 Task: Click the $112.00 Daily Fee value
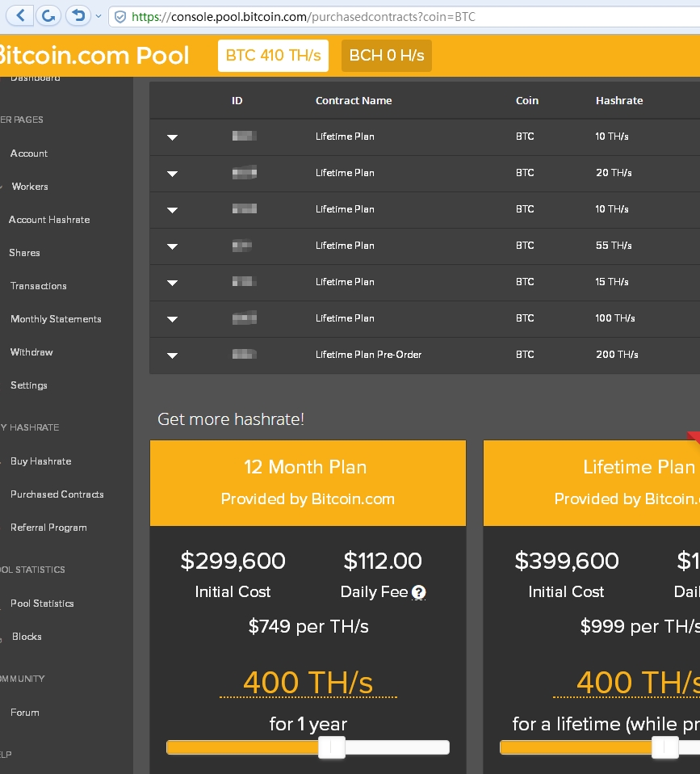click(x=383, y=561)
